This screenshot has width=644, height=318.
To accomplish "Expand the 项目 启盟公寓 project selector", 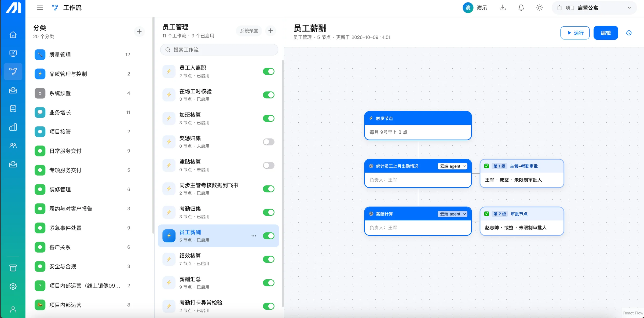I will 594,8.
